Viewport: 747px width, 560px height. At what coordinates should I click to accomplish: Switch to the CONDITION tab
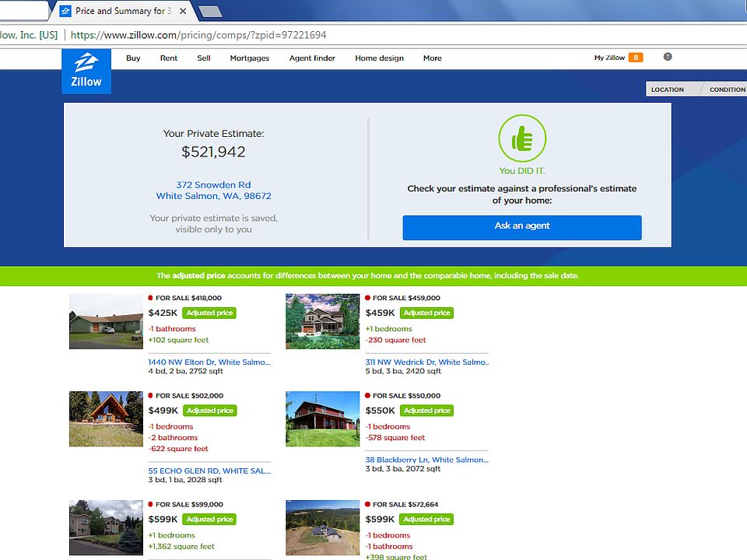click(727, 89)
